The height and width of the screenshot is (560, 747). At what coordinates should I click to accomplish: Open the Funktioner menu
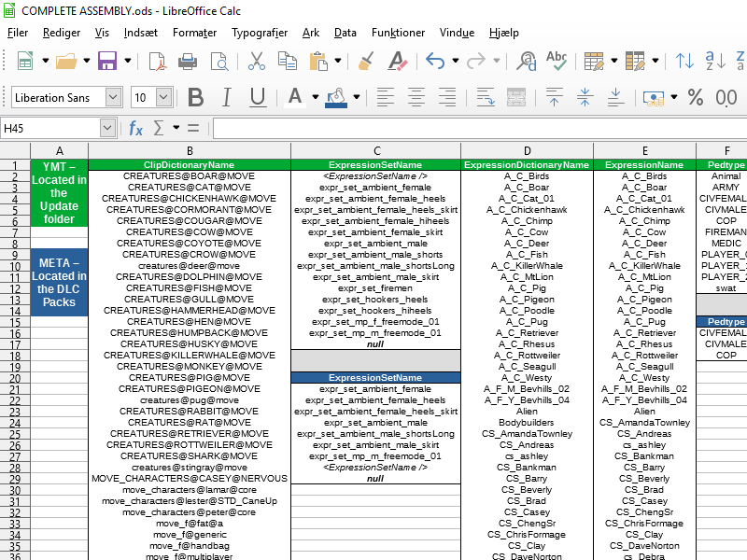click(399, 33)
